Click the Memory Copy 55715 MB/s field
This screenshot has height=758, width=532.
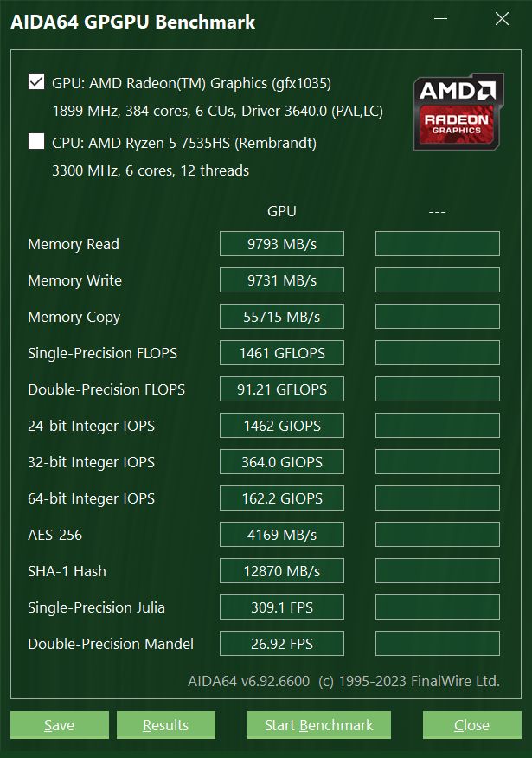pyautogui.click(x=282, y=317)
